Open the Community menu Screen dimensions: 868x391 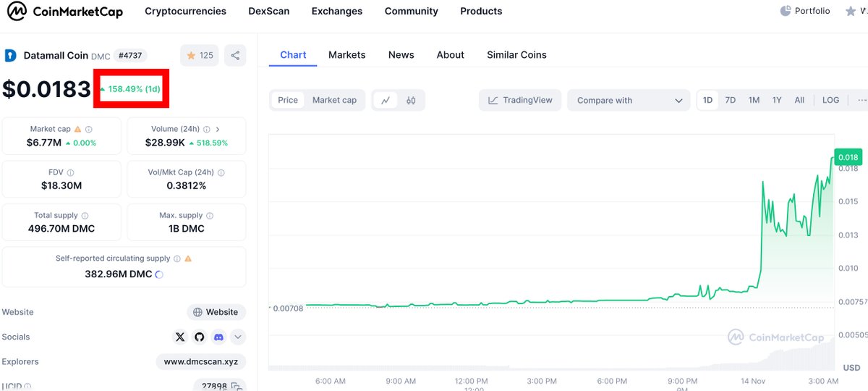(412, 12)
